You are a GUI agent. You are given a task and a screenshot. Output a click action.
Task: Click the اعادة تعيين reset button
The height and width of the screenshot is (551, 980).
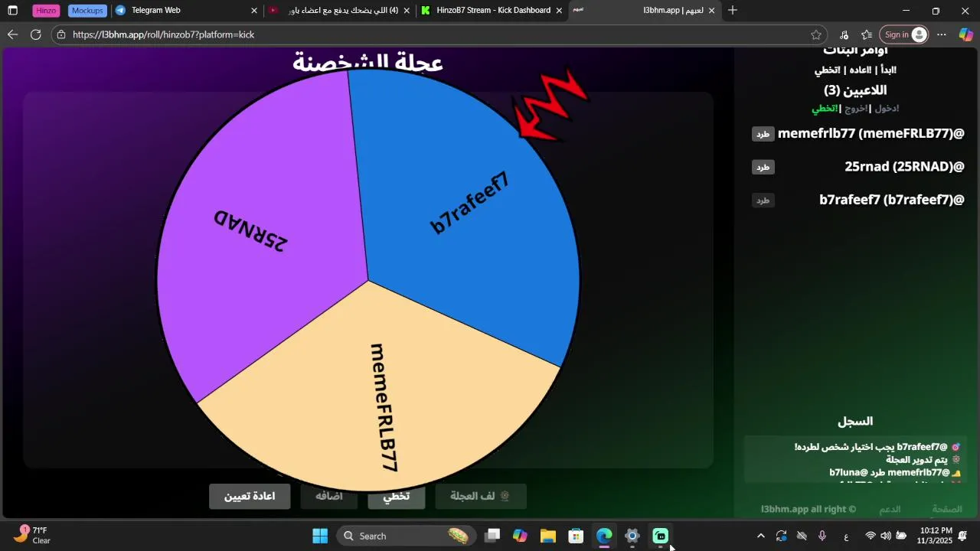[x=250, y=496]
